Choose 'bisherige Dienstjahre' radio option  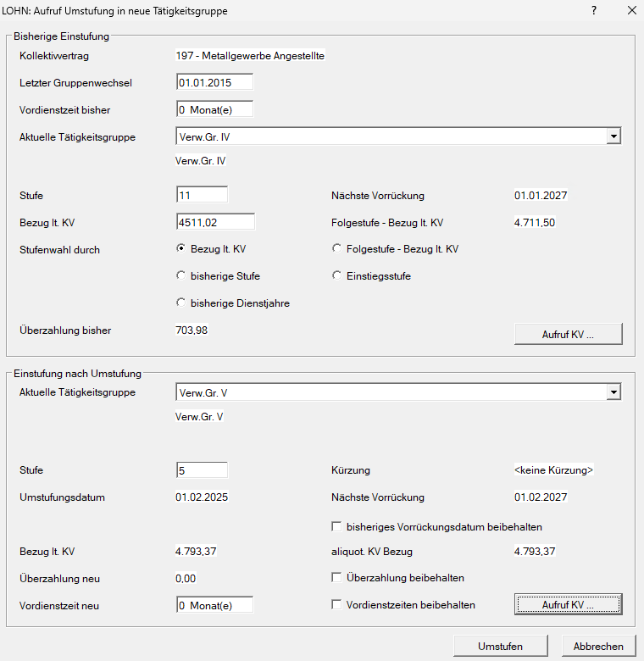(180, 303)
